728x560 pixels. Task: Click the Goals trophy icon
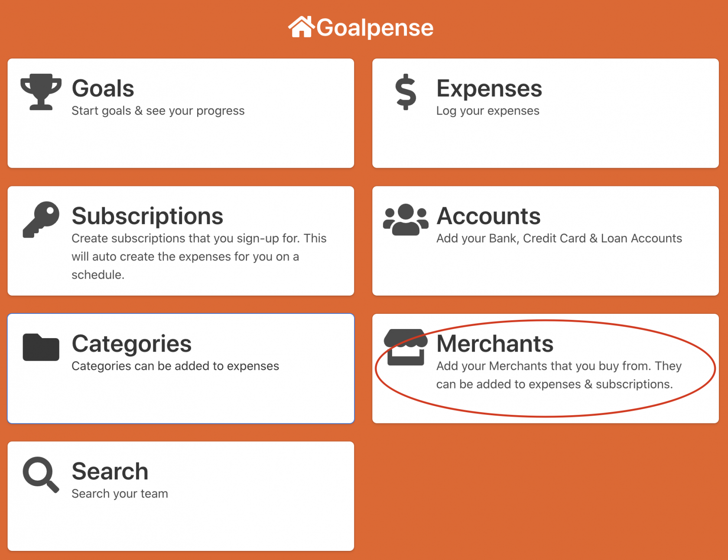(41, 91)
